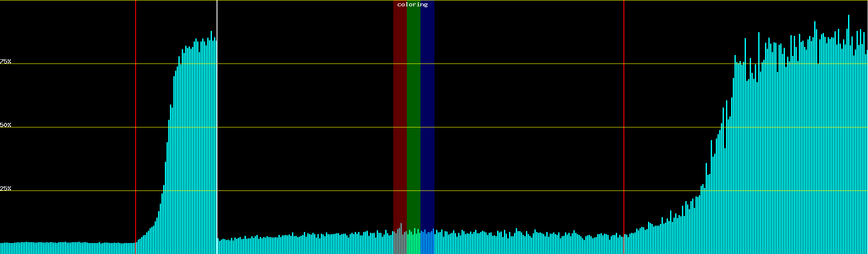The width and height of the screenshot is (868, 254).
Task: Click low bars between blue band and right marker
Action: point(530,245)
